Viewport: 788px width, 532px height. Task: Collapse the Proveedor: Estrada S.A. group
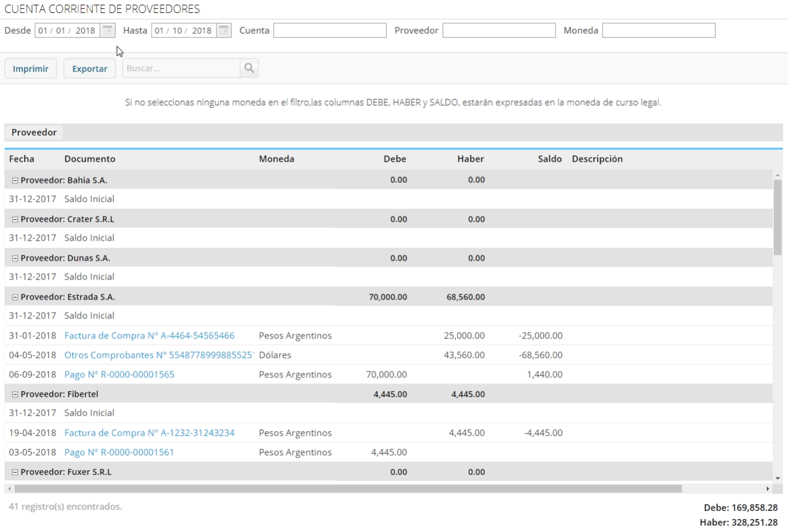coord(15,297)
